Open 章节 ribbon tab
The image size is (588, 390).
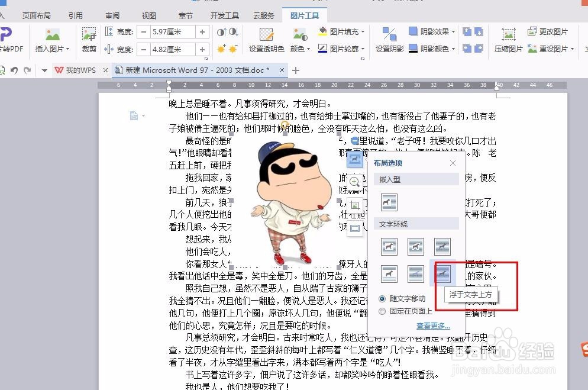point(185,16)
